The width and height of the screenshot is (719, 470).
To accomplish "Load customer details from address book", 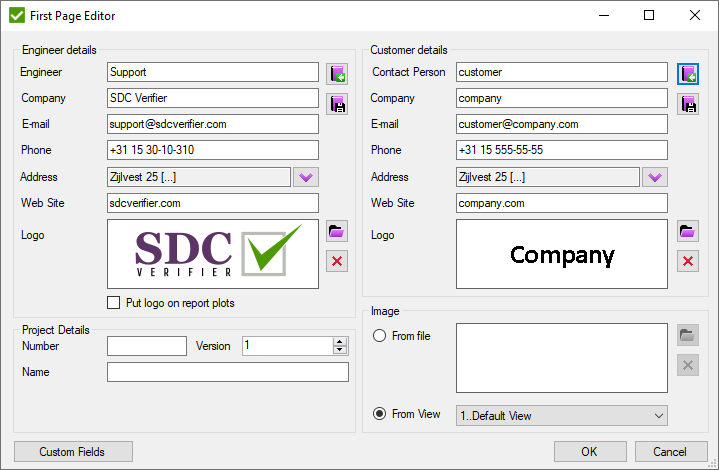I will 687,73.
